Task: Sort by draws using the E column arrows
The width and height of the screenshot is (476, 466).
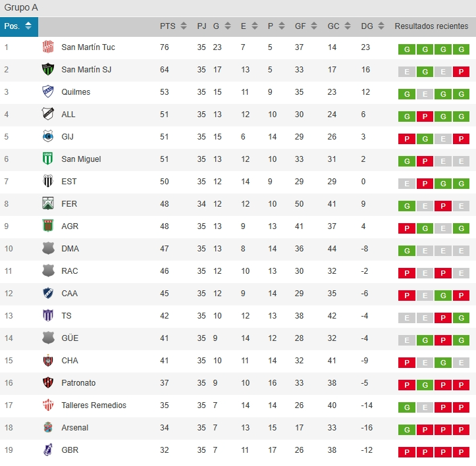Action: (x=255, y=26)
